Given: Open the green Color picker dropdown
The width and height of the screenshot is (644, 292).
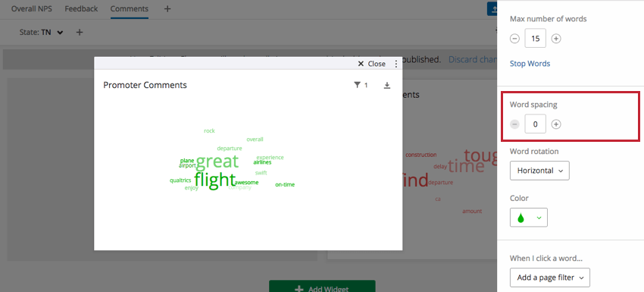Looking at the screenshot, I should point(529,217).
